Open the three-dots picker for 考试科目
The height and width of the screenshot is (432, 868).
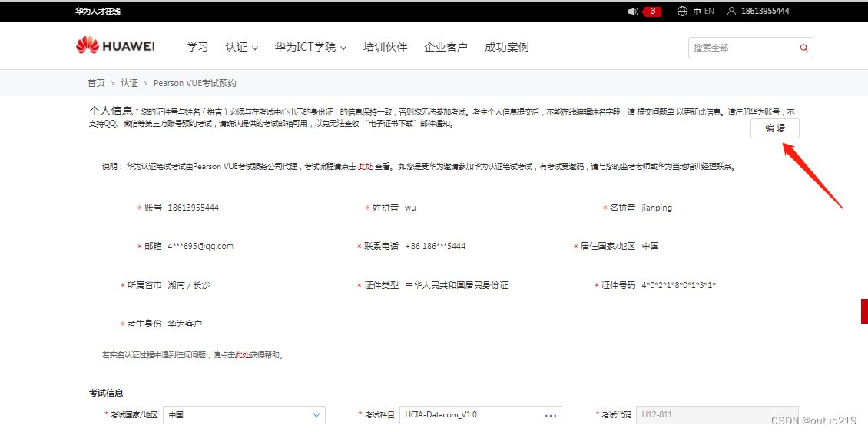[550, 415]
